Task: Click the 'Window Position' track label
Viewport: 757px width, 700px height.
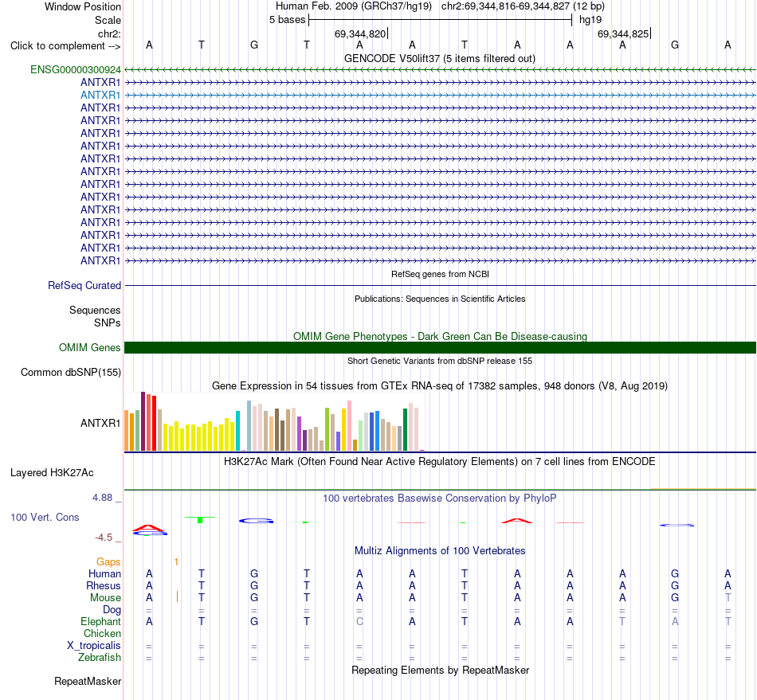Action: click(83, 6)
